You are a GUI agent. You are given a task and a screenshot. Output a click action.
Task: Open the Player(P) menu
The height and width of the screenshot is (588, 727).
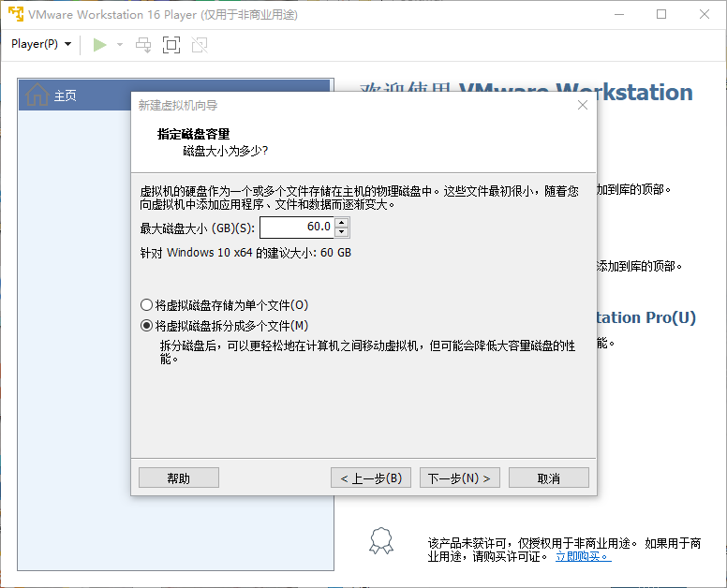(41, 45)
